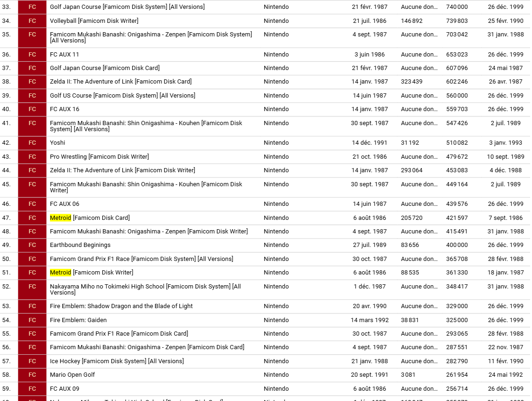Viewport: 532px width, 401px height.
Task: Click date 14 mars 1992
Action: (369, 320)
